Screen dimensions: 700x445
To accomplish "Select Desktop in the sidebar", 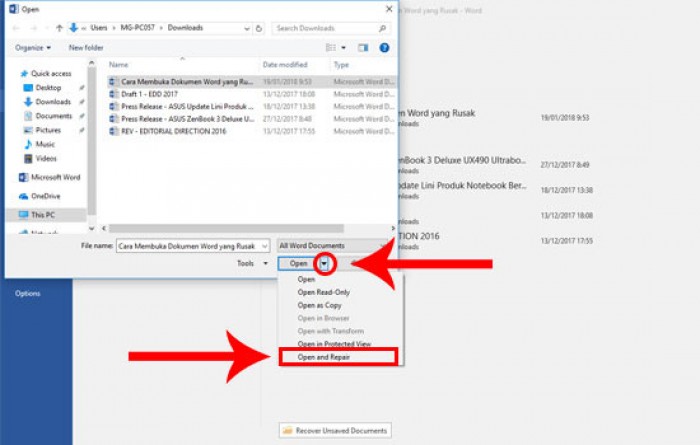I will [48, 87].
